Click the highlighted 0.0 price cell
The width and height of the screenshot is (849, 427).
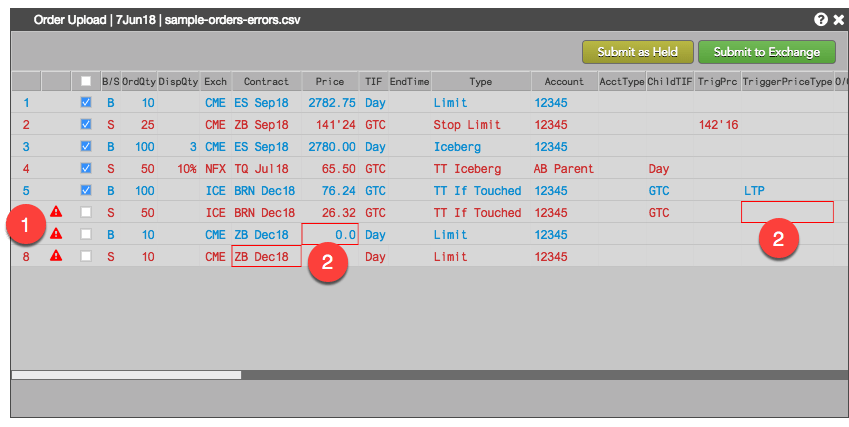click(330, 234)
